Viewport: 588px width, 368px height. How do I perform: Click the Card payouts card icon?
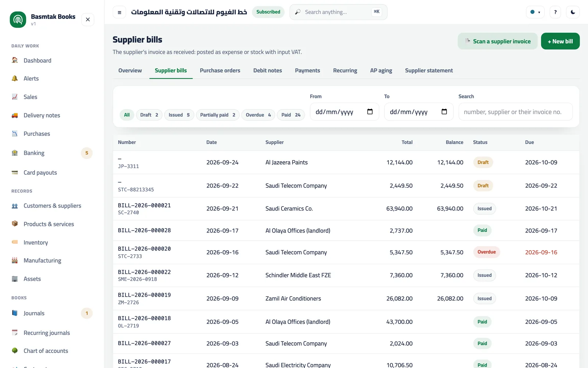(x=15, y=172)
